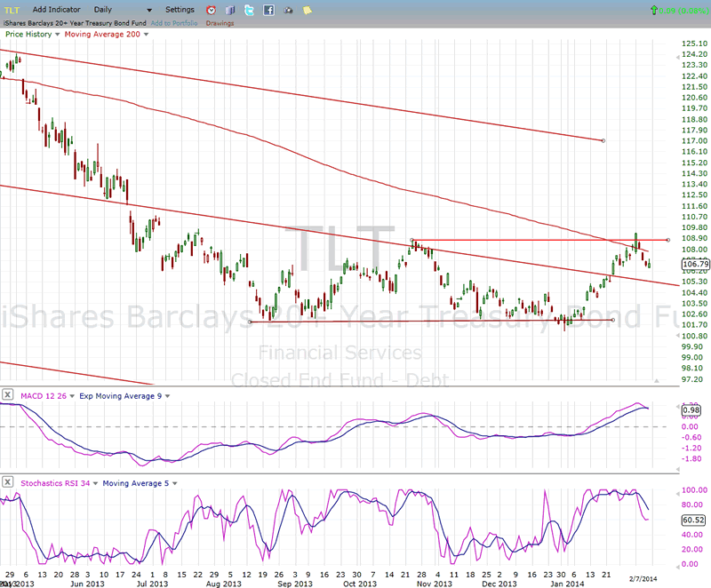Click the green up-arrow price change icon

click(x=655, y=10)
